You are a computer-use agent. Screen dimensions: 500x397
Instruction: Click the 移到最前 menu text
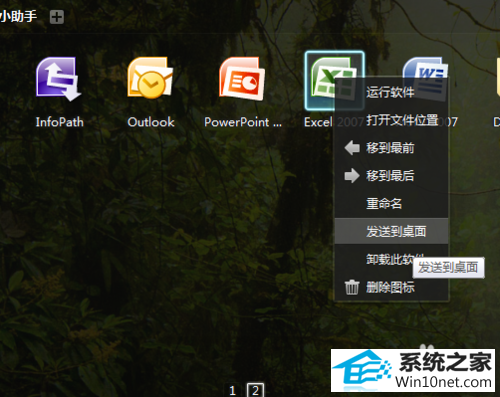click(390, 148)
